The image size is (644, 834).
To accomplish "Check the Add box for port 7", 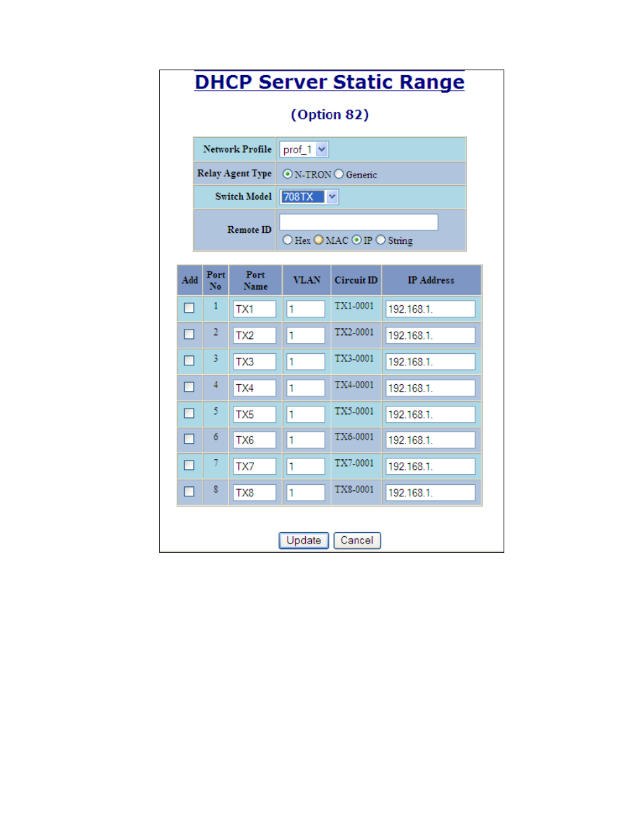I will (189, 465).
